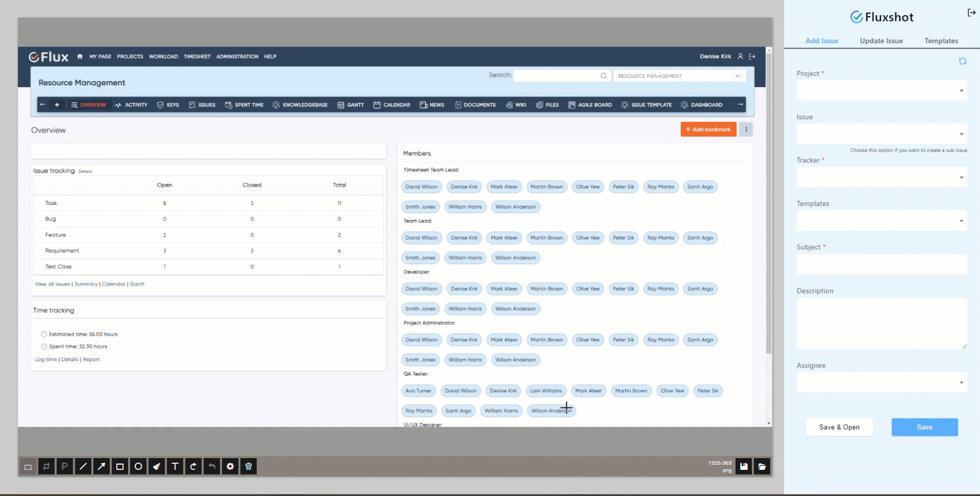Select the highlighter brush tool
The width and height of the screenshot is (980, 496).
click(157, 466)
